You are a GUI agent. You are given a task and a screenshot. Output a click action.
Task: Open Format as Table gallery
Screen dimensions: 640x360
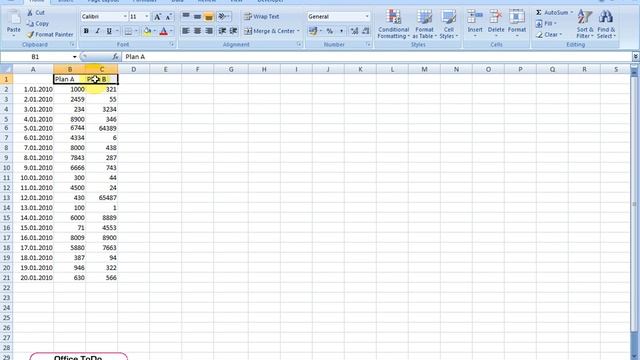[424, 24]
